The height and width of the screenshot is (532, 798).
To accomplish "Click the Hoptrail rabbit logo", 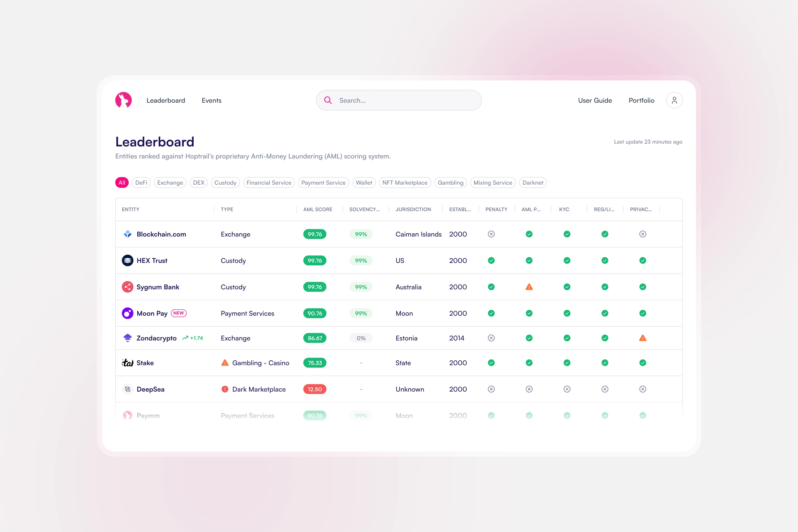I will 123,100.
